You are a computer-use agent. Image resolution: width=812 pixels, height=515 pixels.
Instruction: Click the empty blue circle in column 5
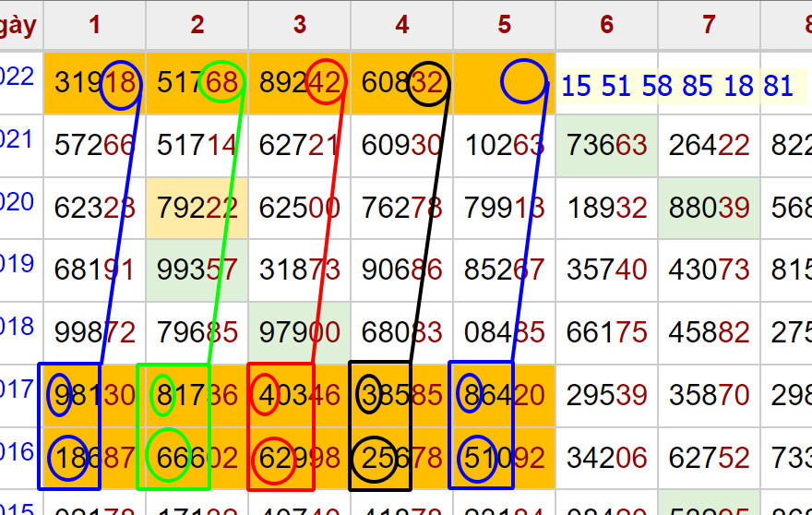click(x=523, y=82)
